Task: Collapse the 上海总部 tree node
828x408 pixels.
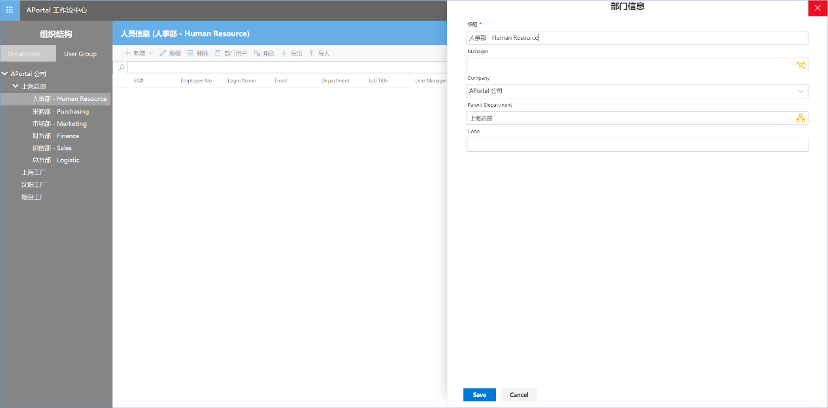Action: point(15,86)
